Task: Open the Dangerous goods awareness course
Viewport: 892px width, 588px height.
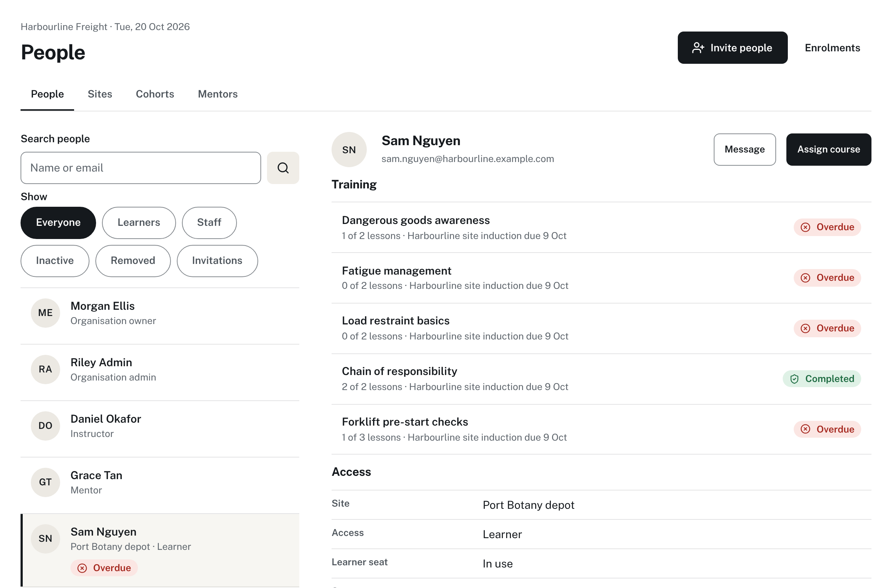Action: click(601, 227)
